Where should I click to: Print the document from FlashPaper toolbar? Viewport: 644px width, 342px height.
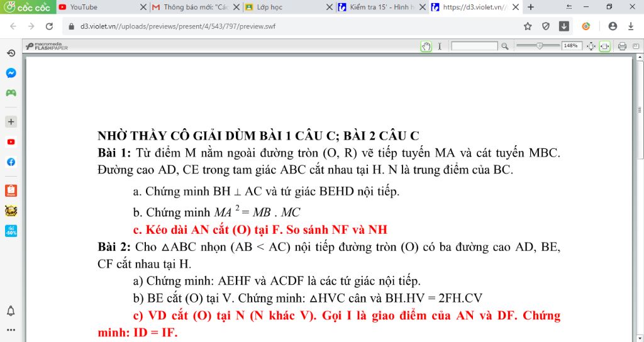[x=622, y=47]
